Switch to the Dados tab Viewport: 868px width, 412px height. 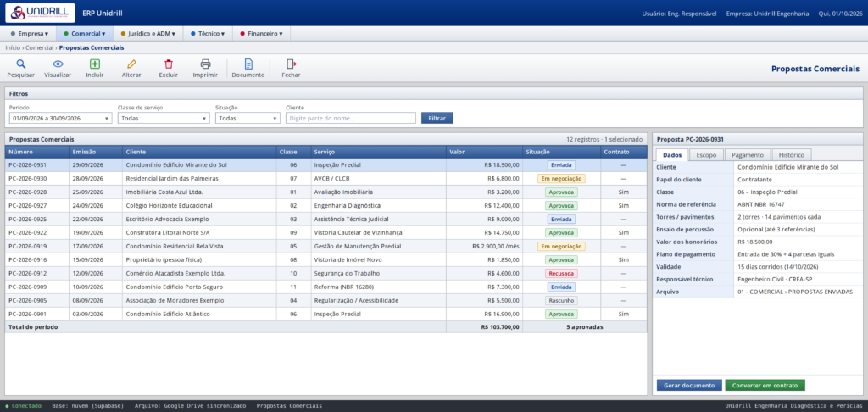point(672,155)
